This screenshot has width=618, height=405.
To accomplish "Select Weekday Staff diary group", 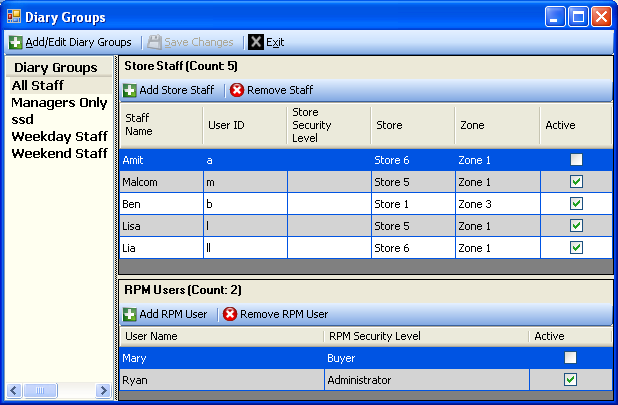I will click(x=59, y=136).
